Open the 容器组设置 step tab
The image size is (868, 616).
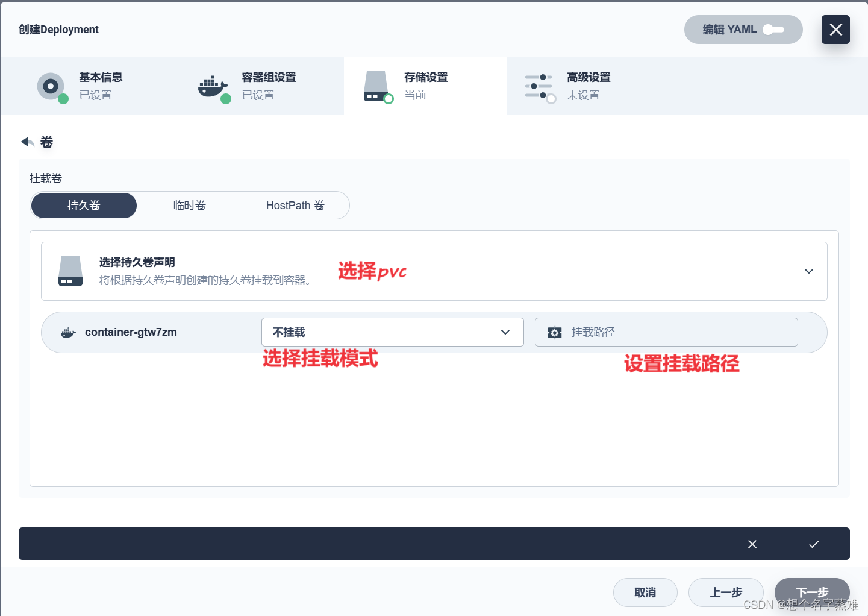263,86
